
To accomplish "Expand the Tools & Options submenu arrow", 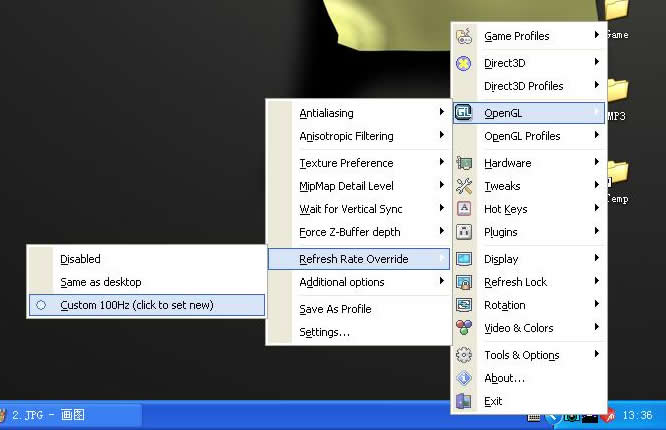I will point(597,355).
